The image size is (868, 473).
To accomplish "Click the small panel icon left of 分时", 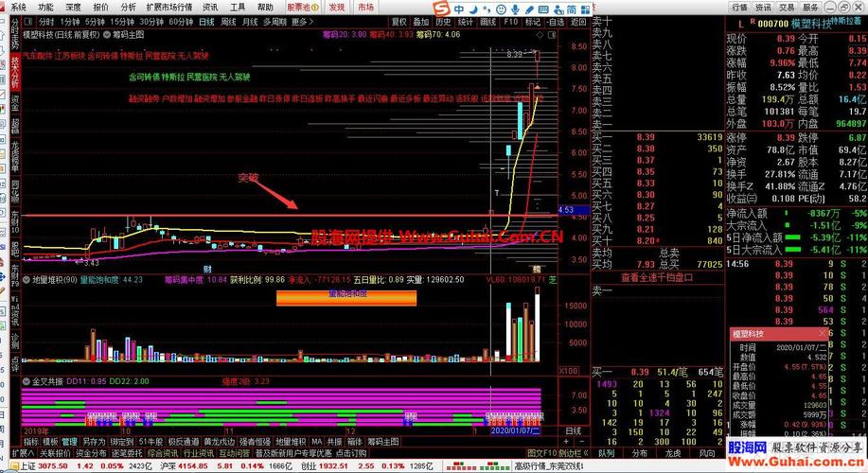I will pyautogui.click(x=28, y=22).
